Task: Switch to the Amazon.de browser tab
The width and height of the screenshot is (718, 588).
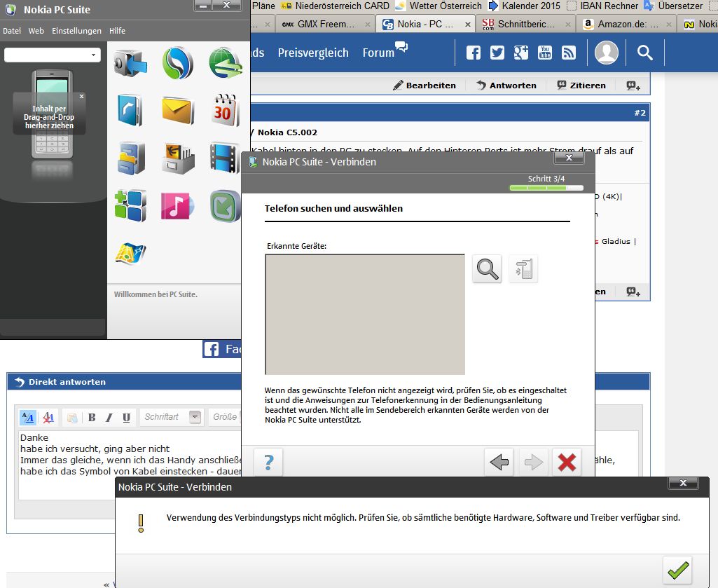Action: pyautogui.click(x=628, y=25)
